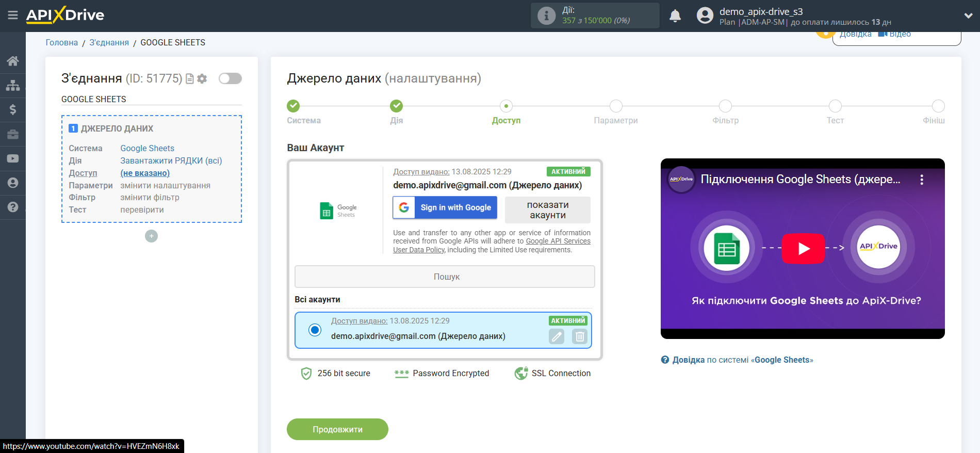
Task: Open the connections sitemap sidebar icon
Action: pos(13,85)
